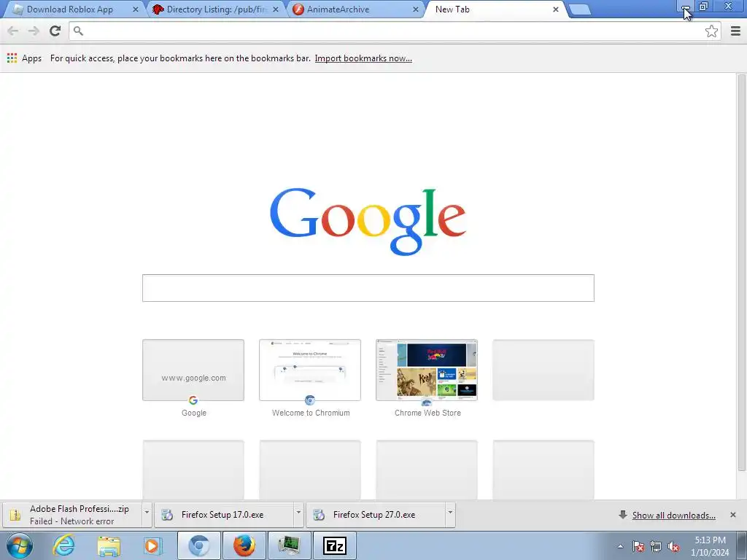Screen dimensions: 747x560
Task: Open Windows Media Player from taskbar
Action: tap(152, 545)
